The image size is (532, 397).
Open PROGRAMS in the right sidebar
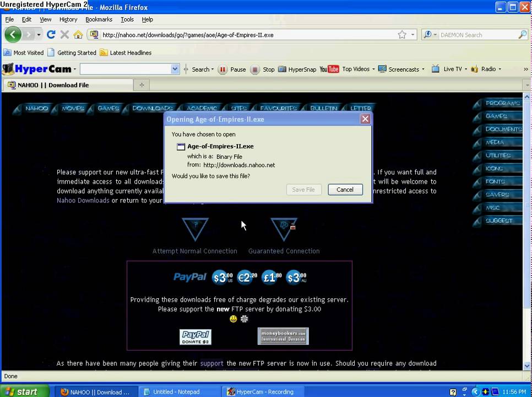click(x=499, y=103)
